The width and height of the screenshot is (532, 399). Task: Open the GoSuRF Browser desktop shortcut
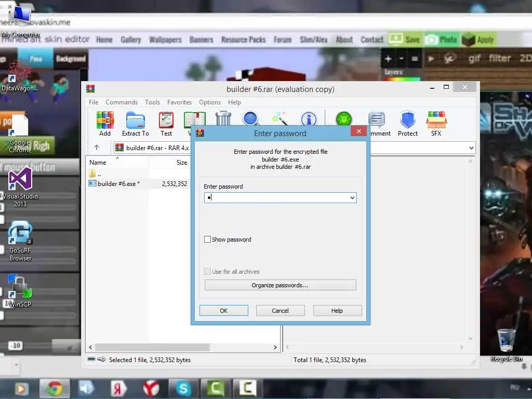click(20, 241)
